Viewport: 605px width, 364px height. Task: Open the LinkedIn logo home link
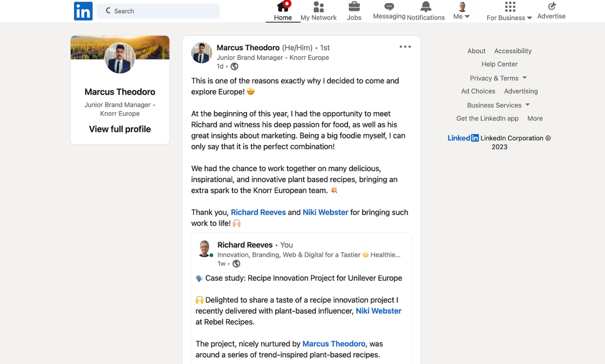83,11
